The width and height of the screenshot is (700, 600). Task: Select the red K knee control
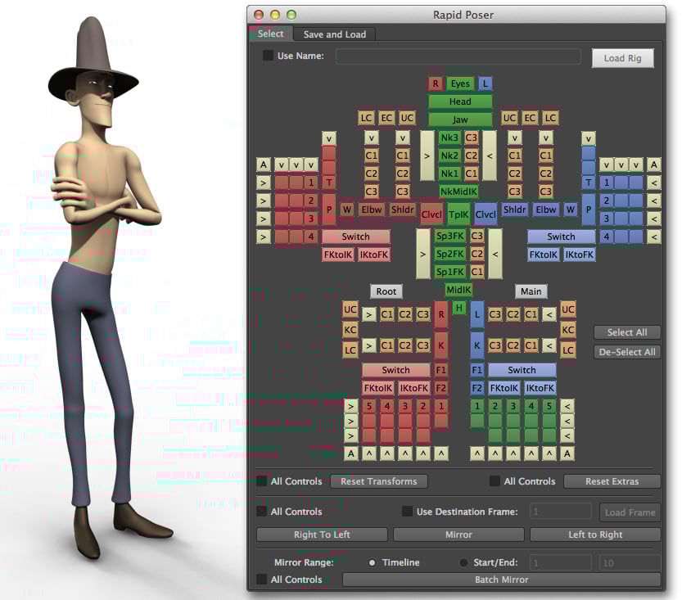pos(441,345)
